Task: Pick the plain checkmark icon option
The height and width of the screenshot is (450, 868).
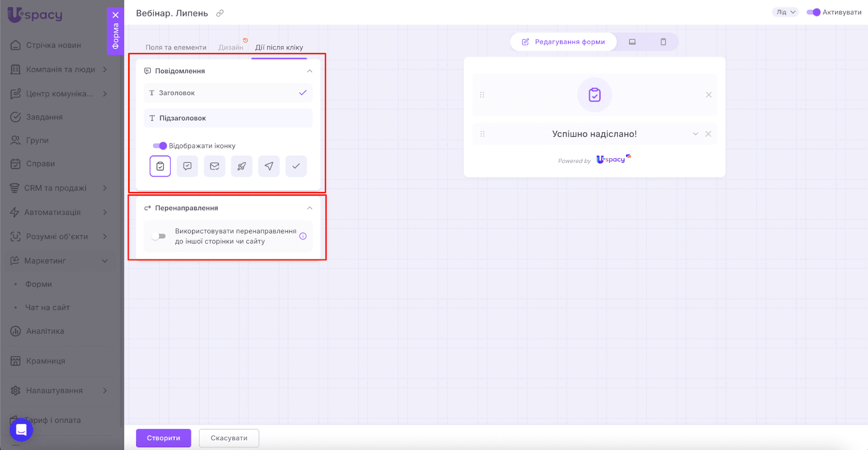Action: click(x=296, y=166)
